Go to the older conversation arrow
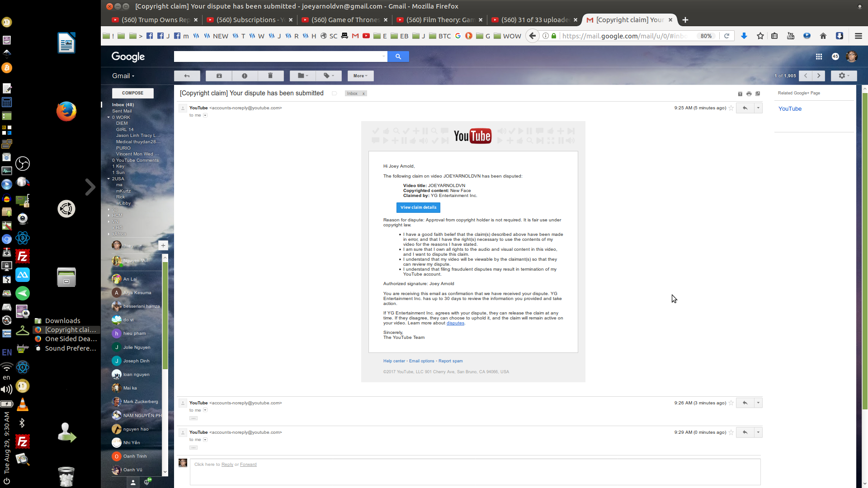The width and height of the screenshot is (868, 488). pyautogui.click(x=819, y=76)
